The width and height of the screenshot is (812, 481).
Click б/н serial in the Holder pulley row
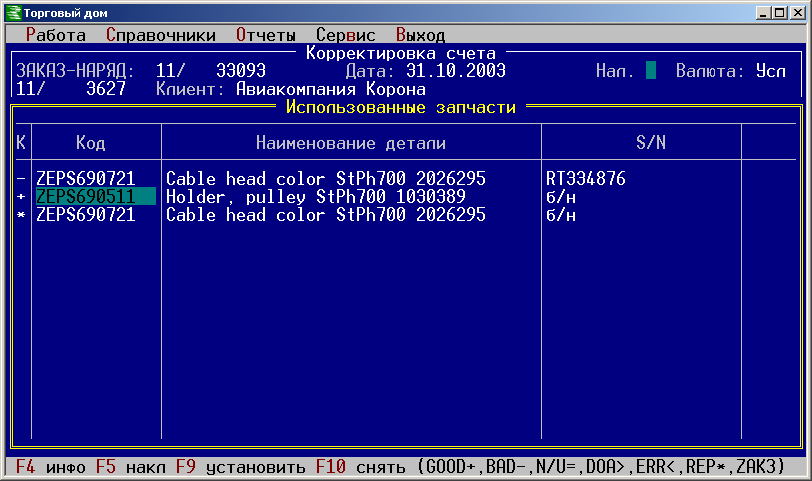[561, 197]
